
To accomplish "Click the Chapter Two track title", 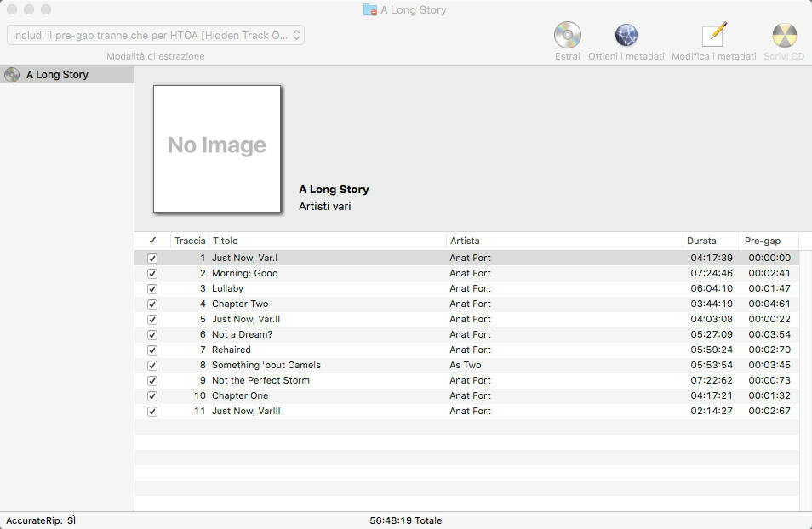I will (x=240, y=304).
